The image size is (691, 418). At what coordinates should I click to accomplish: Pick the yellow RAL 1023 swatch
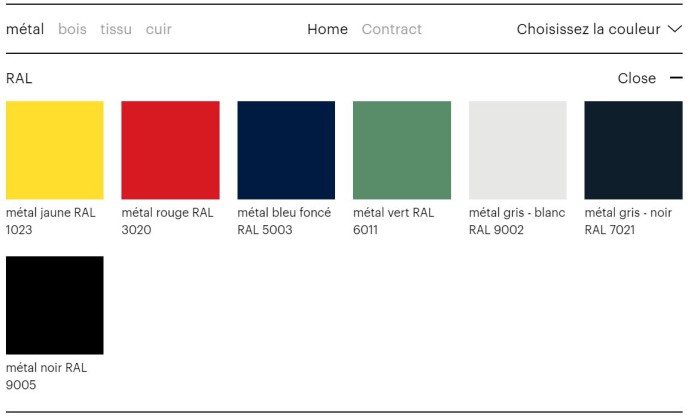coord(55,150)
